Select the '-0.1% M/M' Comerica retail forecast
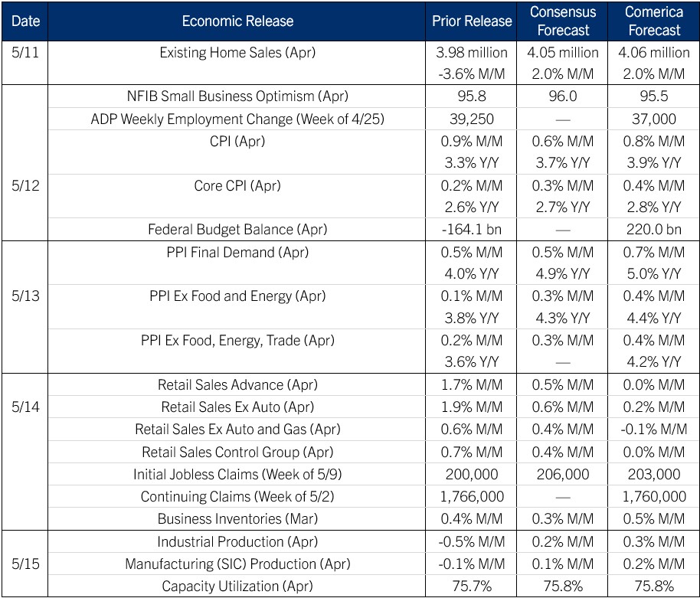The image size is (700, 598). [653, 430]
